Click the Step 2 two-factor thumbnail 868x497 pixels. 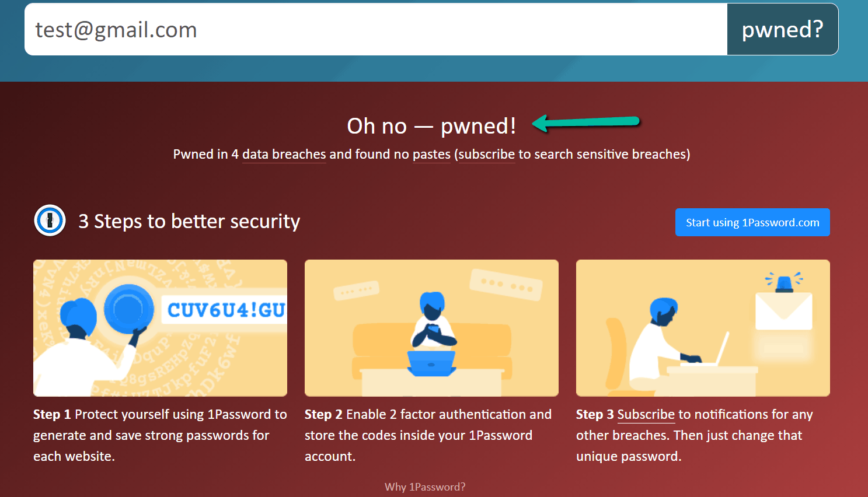(x=431, y=328)
